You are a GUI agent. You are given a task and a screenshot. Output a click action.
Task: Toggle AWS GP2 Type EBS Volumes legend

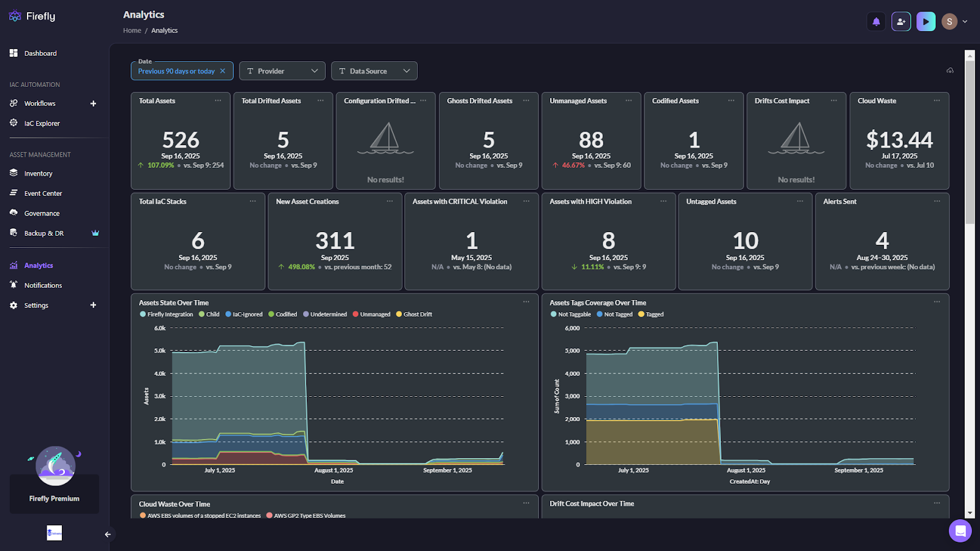coord(306,515)
